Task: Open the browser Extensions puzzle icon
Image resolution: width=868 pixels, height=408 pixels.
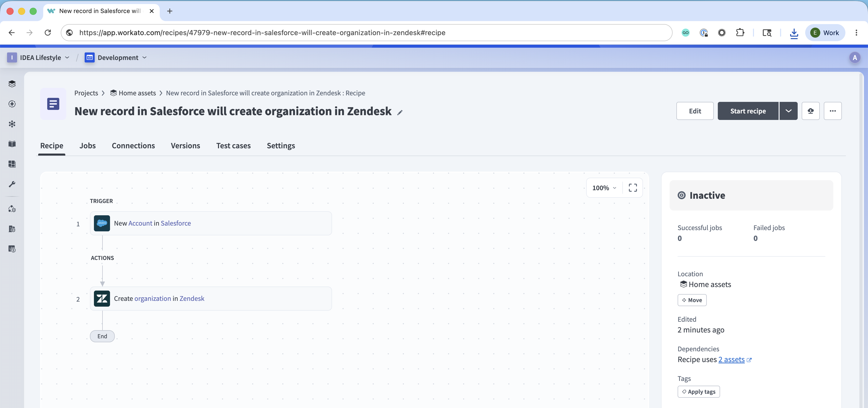Action: pyautogui.click(x=740, y=33)
